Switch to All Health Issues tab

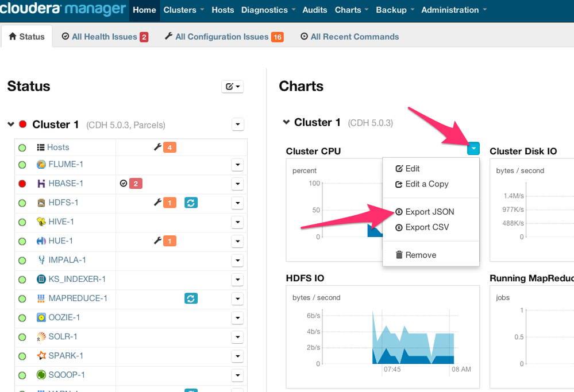(x=105, y=37)
